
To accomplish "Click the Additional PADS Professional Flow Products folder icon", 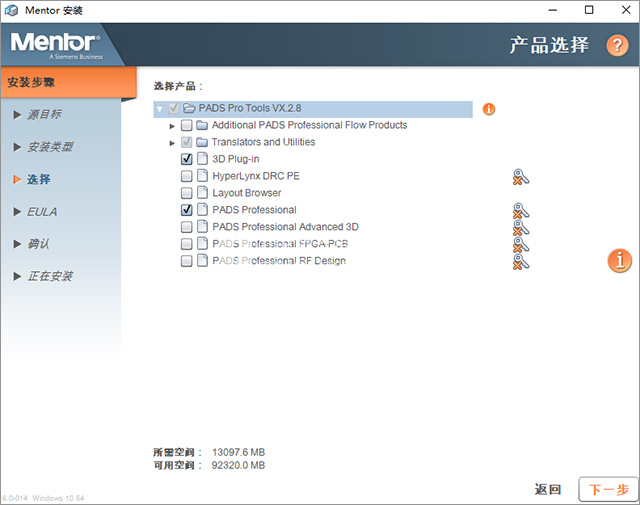I will [x=202, y=125].
